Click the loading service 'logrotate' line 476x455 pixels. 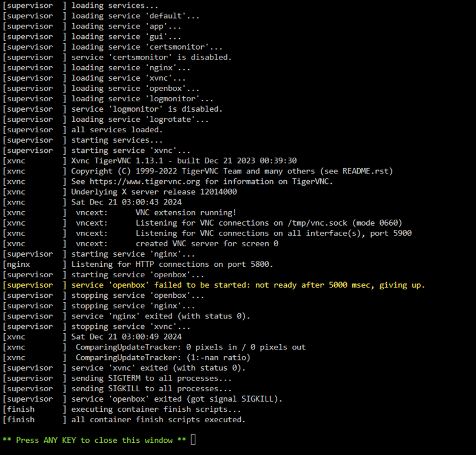tap(106, 119)
